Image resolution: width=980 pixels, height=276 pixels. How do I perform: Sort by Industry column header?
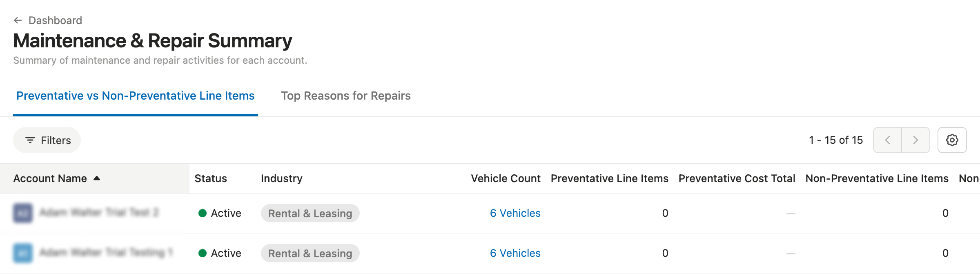[281, 178]
